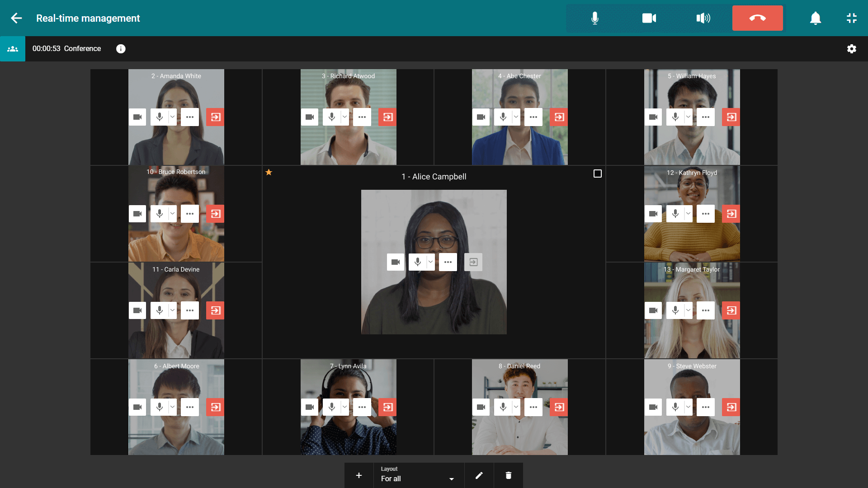This screenshot has width=868, height=488.
Task: Delete the current layout
Action: coord(509,475)
